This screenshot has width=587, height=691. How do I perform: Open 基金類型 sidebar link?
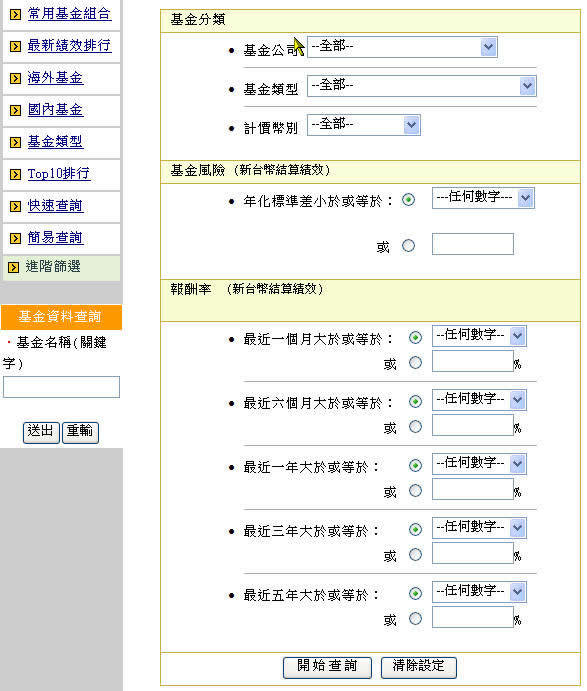[x=55, y=141]
